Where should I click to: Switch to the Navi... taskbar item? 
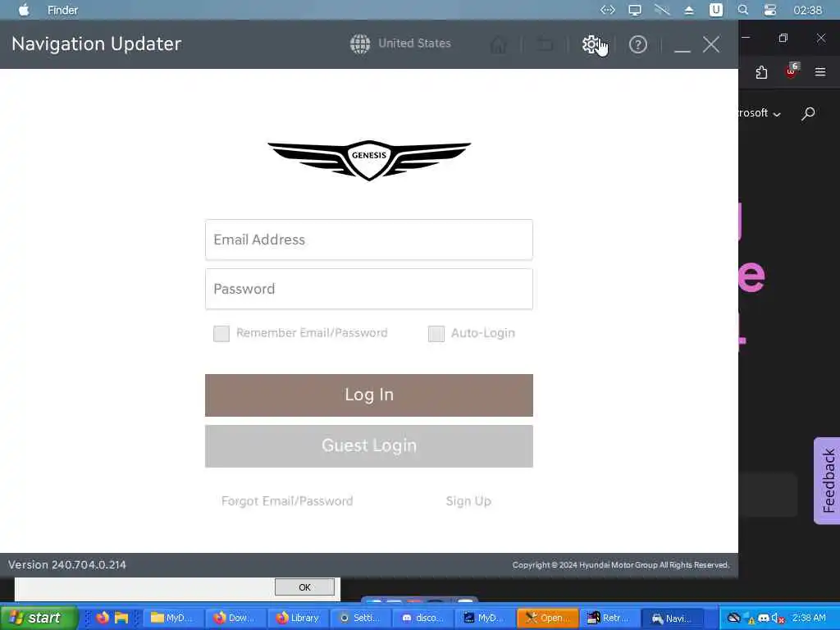pyautogui.click(x=672, y=618)
